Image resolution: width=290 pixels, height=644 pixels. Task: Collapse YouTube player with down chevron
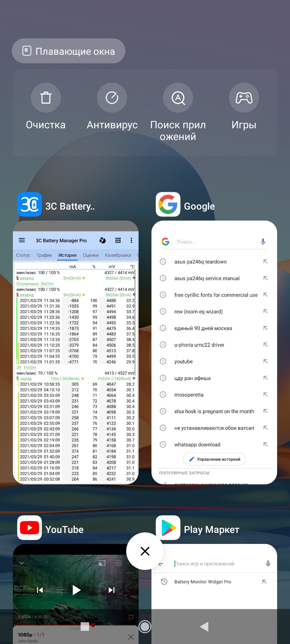pyautogui.click(x=22, y=563)
